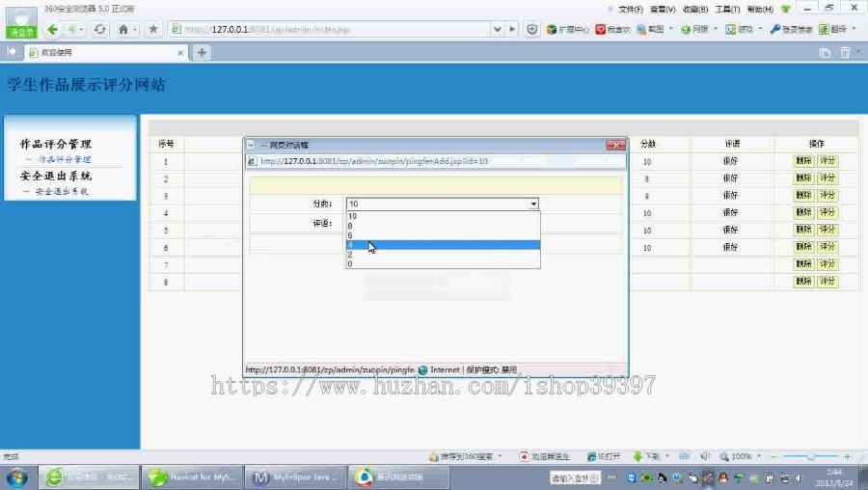Click the 请登录 avatar login button
This screenshot has height=490, width=868.
coord(21,22)
